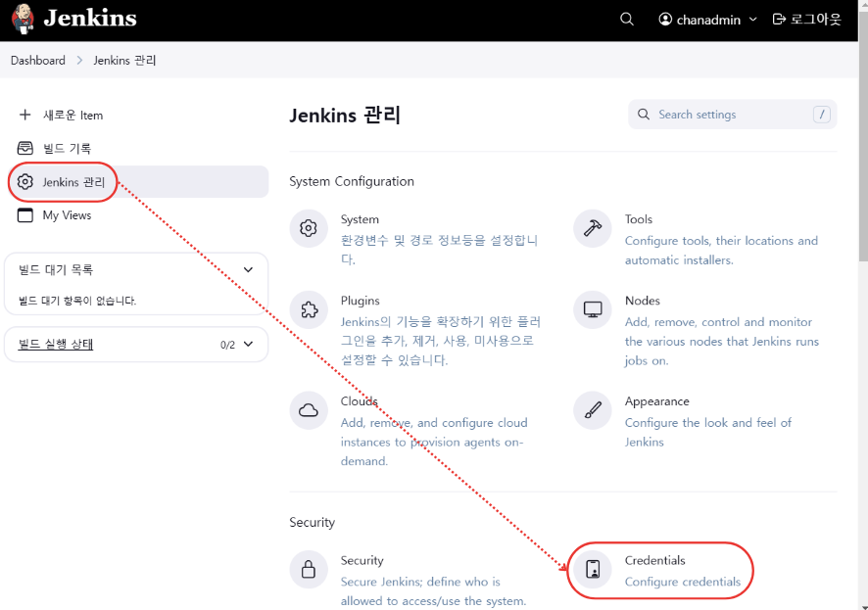Click the Jenkins 관리 page title
The height and width of the screenshot is (610, 868).
click(345, 115)
